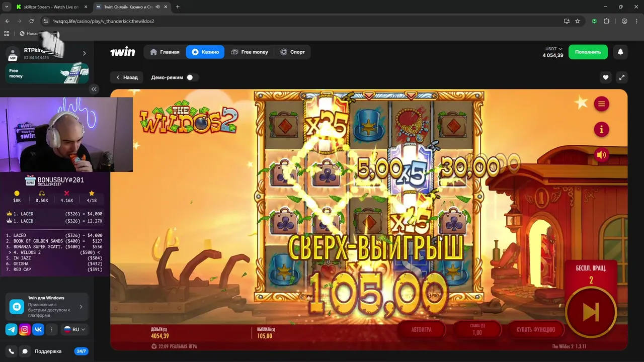This screenshot has width=644, height=362.
Task: Click the BOOK OF GOLDEN SANDS list row
Action: 54,241
